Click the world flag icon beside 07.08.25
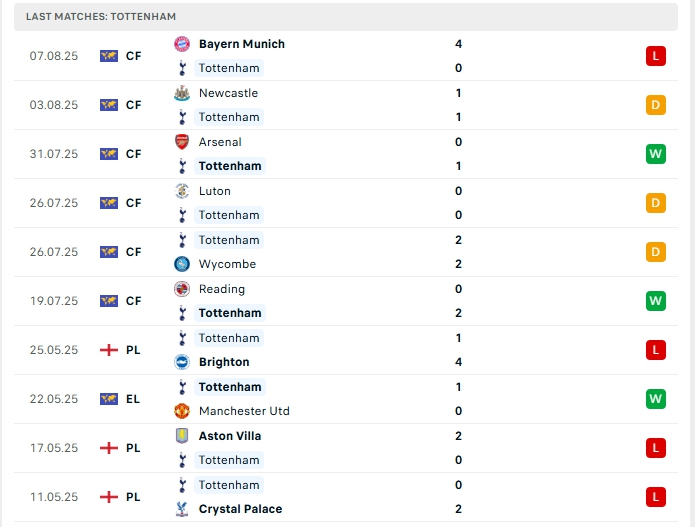The height and width of the screenshot is (527, 695). tap(109, 56)
